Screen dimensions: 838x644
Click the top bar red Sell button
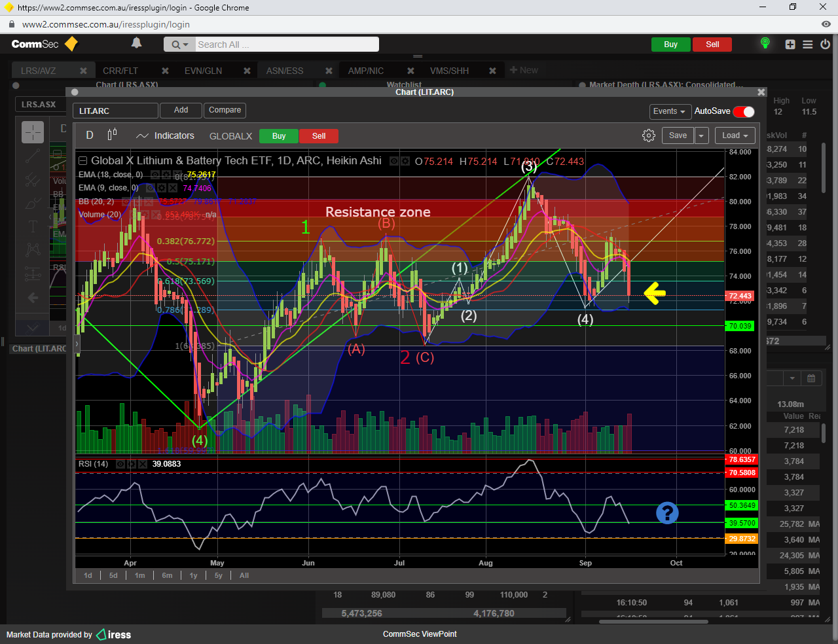(x=712, y=45)
